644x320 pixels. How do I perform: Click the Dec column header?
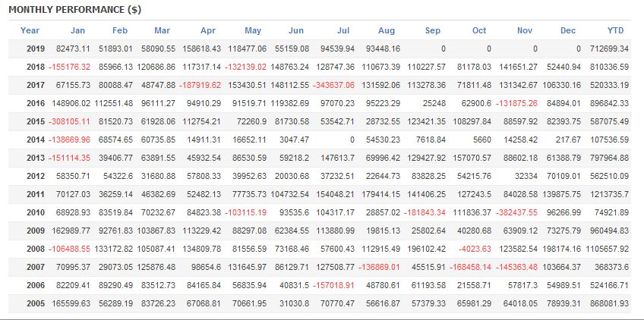pyautogui.click(x=568, y=30)
